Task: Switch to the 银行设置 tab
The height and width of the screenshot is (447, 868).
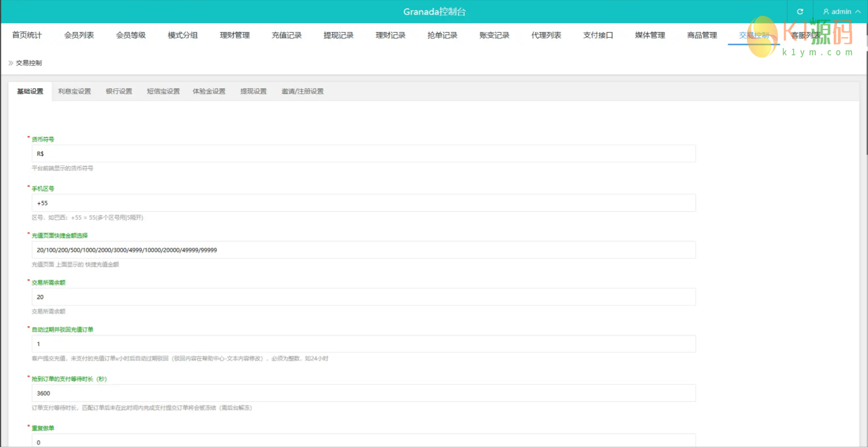Action: click(119, 92)
